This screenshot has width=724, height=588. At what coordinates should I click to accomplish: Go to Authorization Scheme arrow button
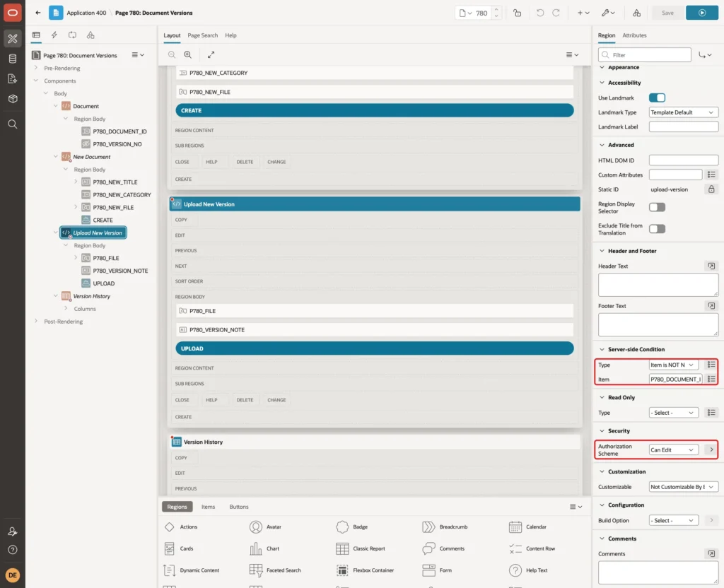[711, 449]
